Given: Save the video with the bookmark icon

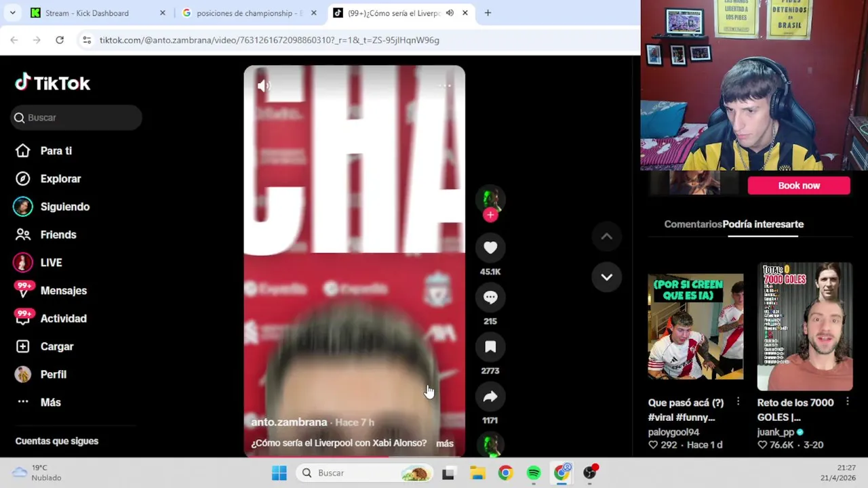Looking at the screenshot, I should click(490, 347).
